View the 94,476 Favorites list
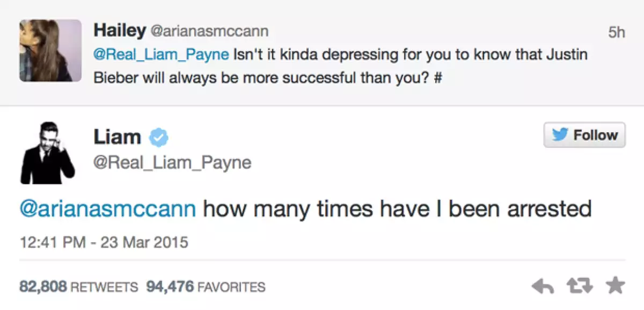This screenshot has width=644, height=310. [206, 287]
